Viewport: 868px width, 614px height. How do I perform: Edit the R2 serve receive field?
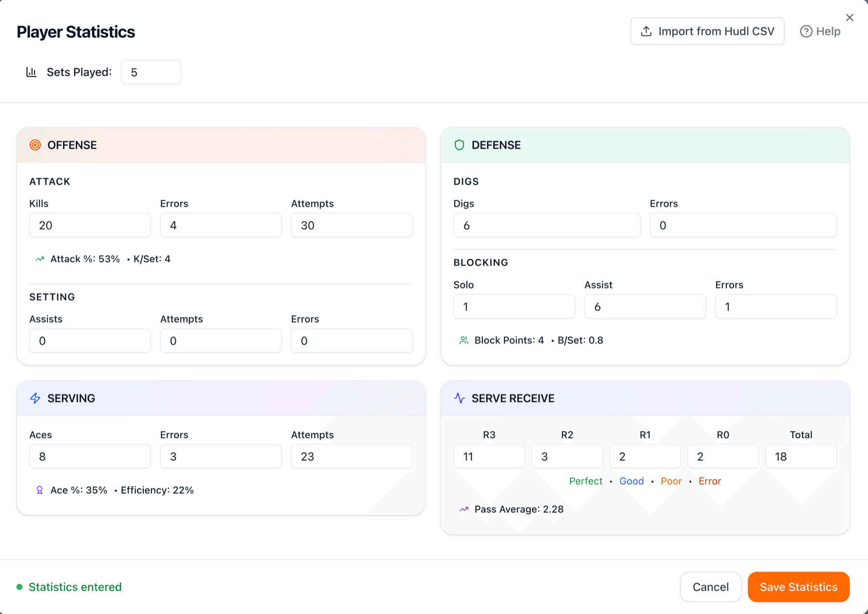click(567, 457)
